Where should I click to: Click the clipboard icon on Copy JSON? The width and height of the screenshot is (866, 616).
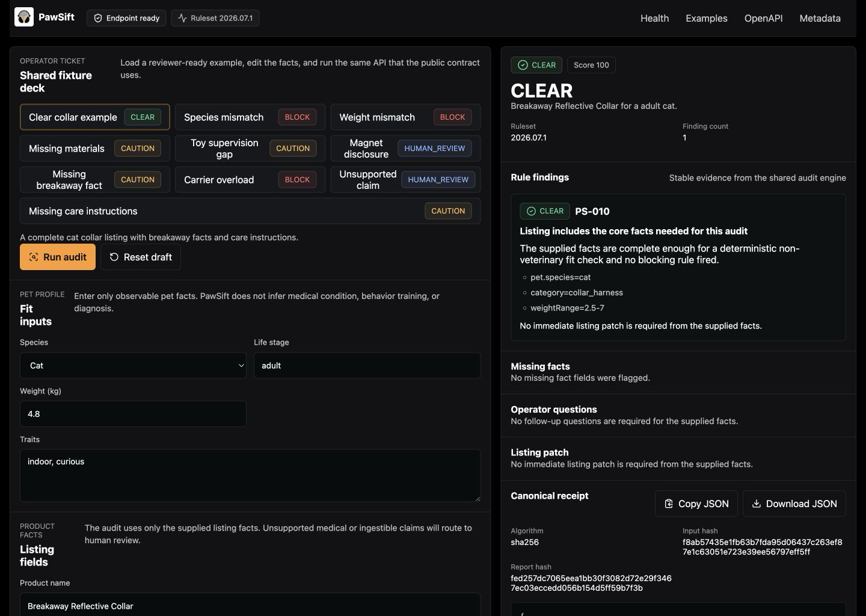coord(669,504)
